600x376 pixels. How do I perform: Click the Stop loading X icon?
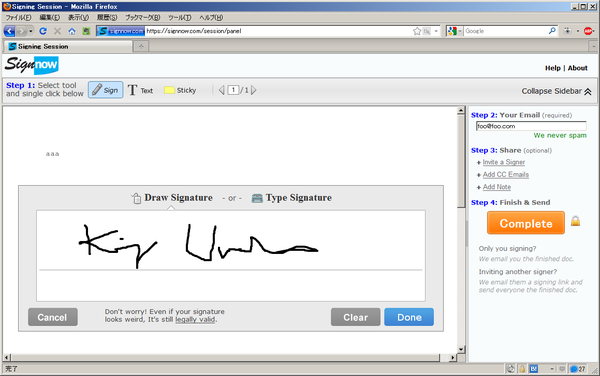tap(57, 31)
